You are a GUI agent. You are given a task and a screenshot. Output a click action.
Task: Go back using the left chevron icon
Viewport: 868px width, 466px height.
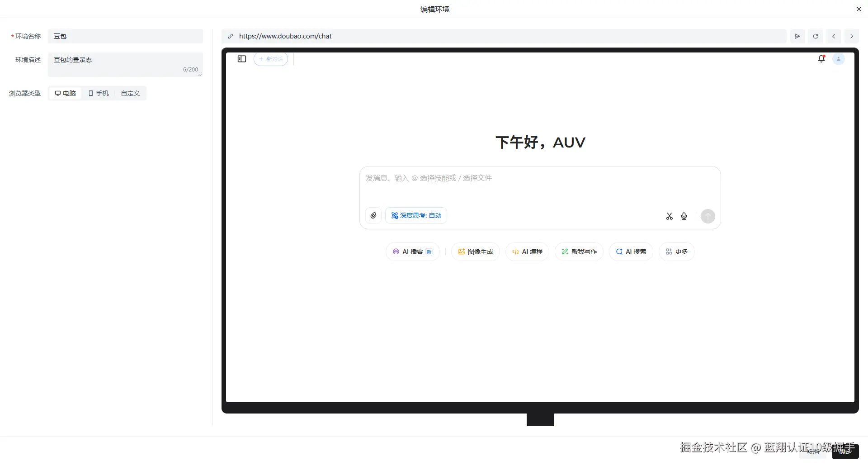pyautogui.click(x=834, y=36)
